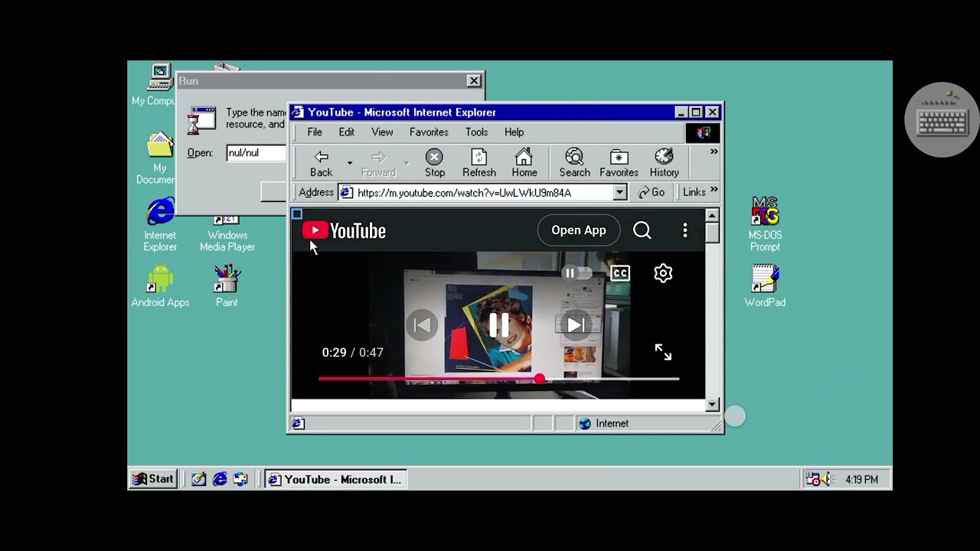Screen dimensions: 980x551
Task: Click the YouTube logo
Action: click(x=344, y=230)
